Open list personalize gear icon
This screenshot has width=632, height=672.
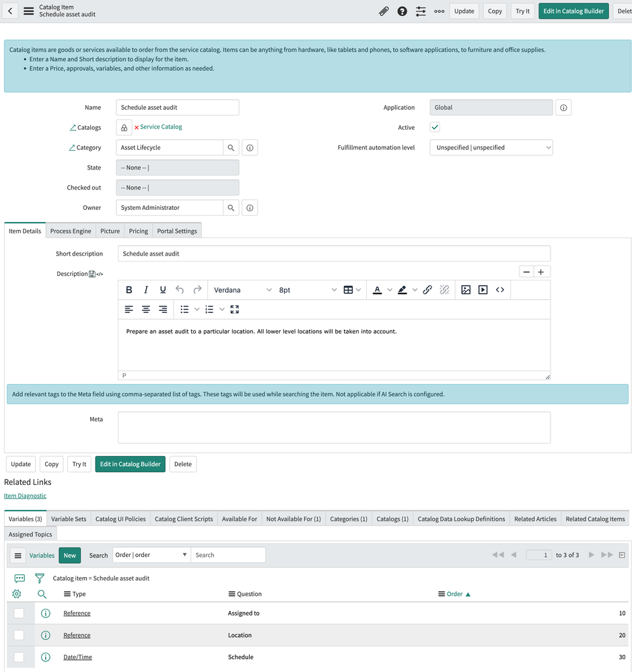click(17, 594)
